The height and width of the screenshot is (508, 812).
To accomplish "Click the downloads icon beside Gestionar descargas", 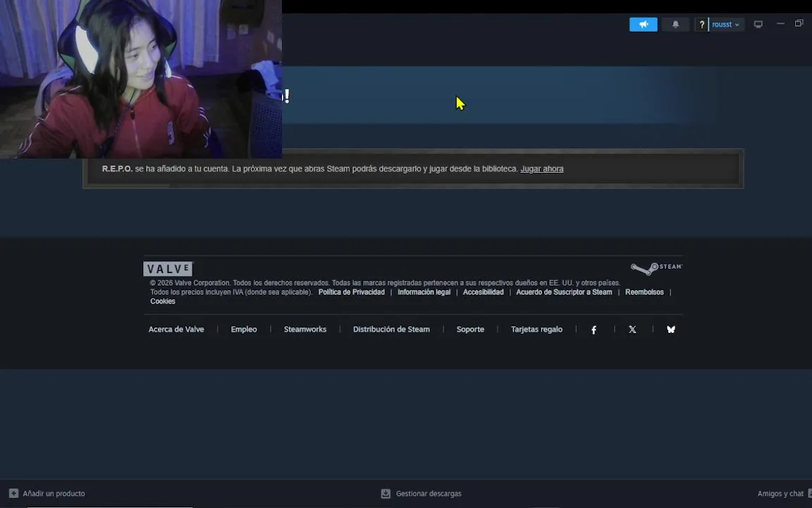I will [386, 493].
